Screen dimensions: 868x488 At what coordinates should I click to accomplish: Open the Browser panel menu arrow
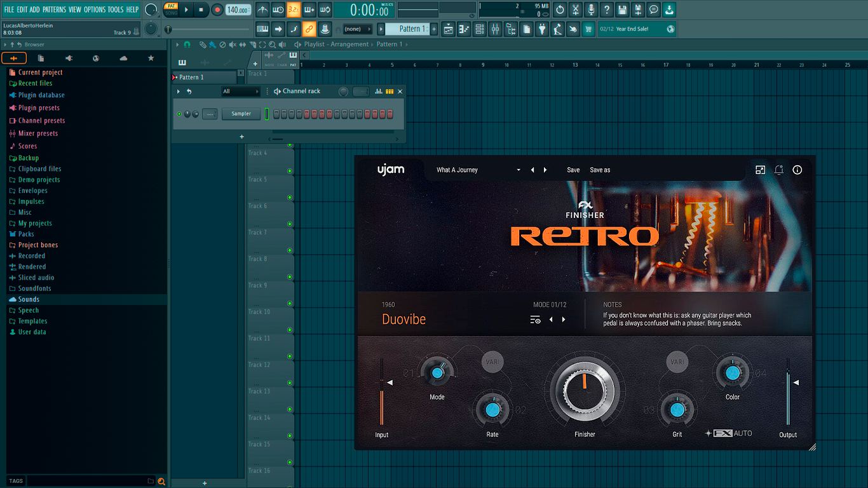coord(5,44)
